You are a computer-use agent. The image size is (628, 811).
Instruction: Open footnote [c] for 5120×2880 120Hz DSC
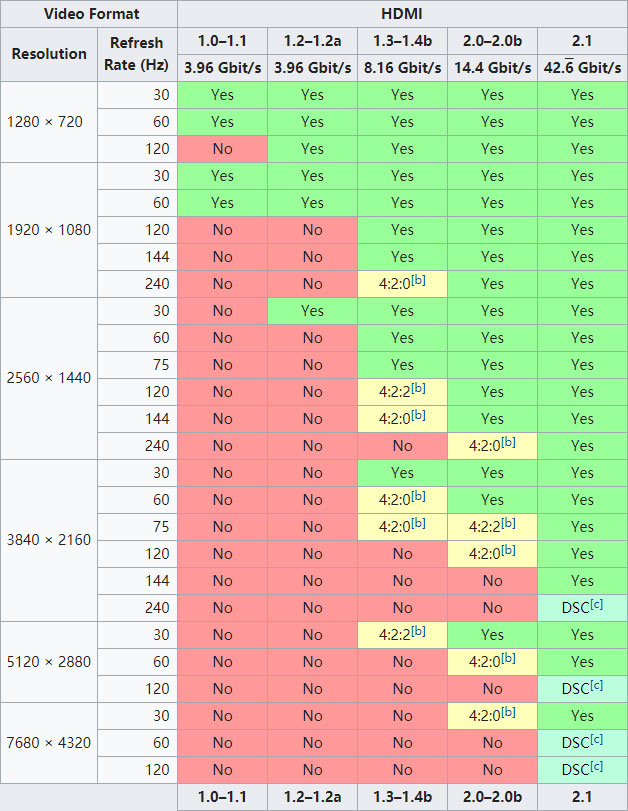[x=596, y=685]
